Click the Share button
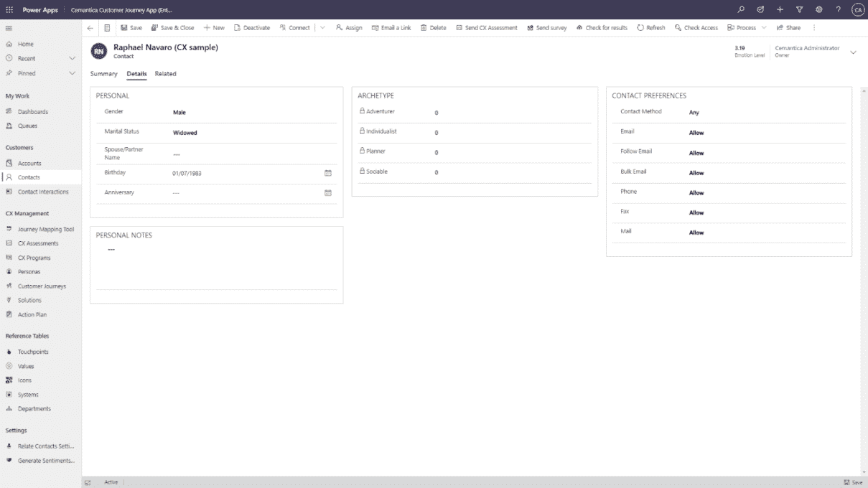The height and width of the screenshot is (488, 868). tap(788, 28)
